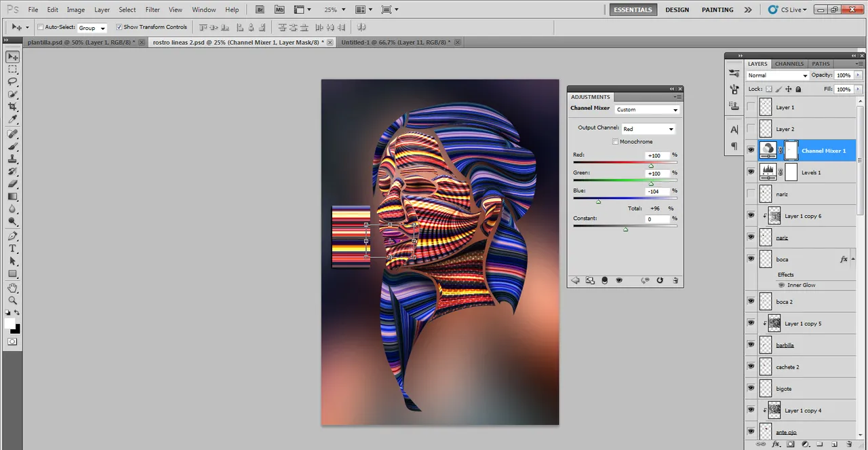This screenshot has width=868, height=450.
Task: Collapse the boca layer effects
Action: click(853, 259)
